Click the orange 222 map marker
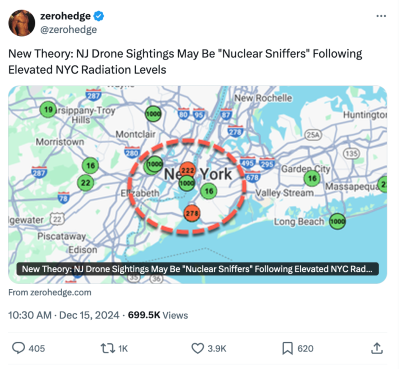400x369 pixels. [x=188, y=170]
